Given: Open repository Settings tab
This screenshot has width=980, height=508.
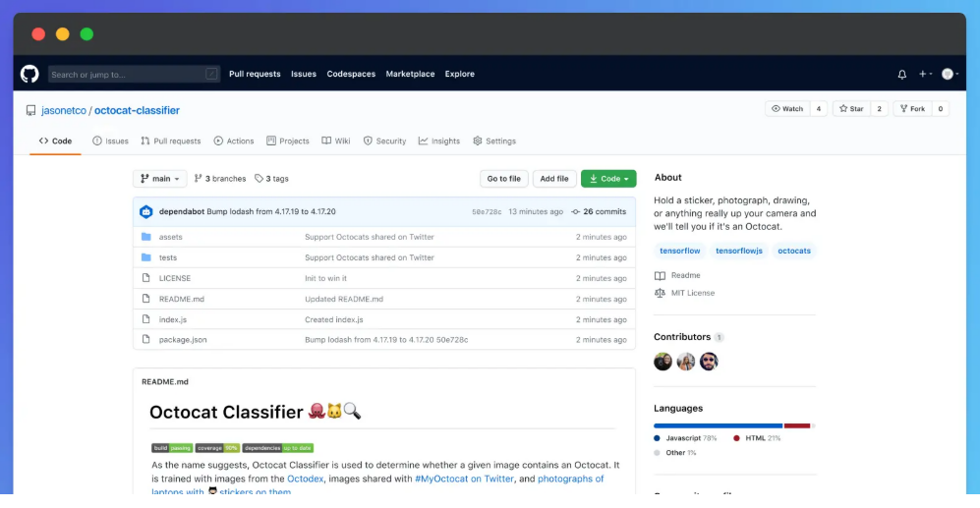Looking at the screenshot, I should 494,141.
